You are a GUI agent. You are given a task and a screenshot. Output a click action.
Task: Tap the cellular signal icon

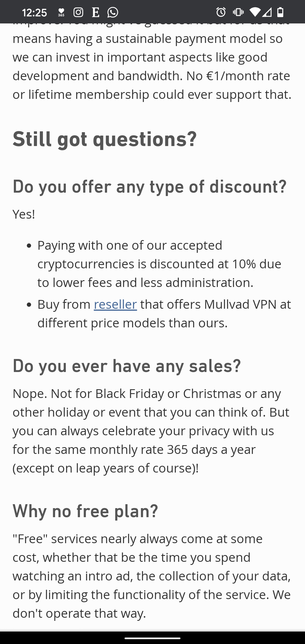[267, 12]
